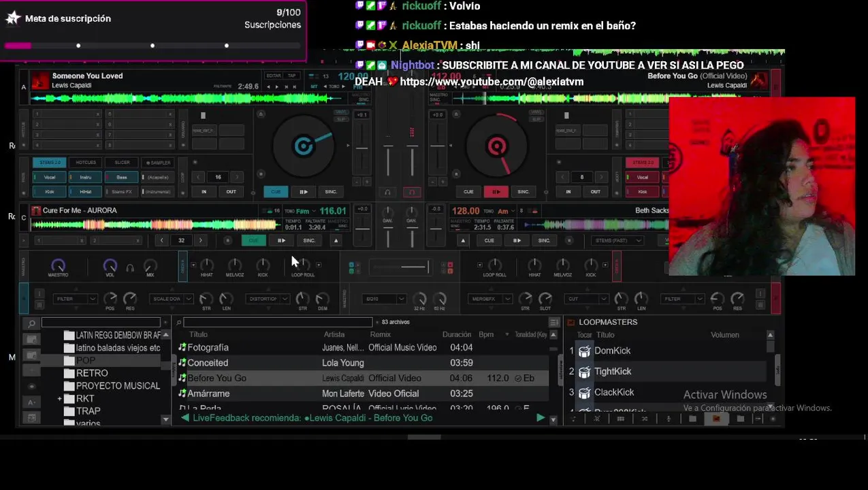Click the CUE button on deck B
The height and width of the screenshot is (490, 868).
click(x=468, y=191)
